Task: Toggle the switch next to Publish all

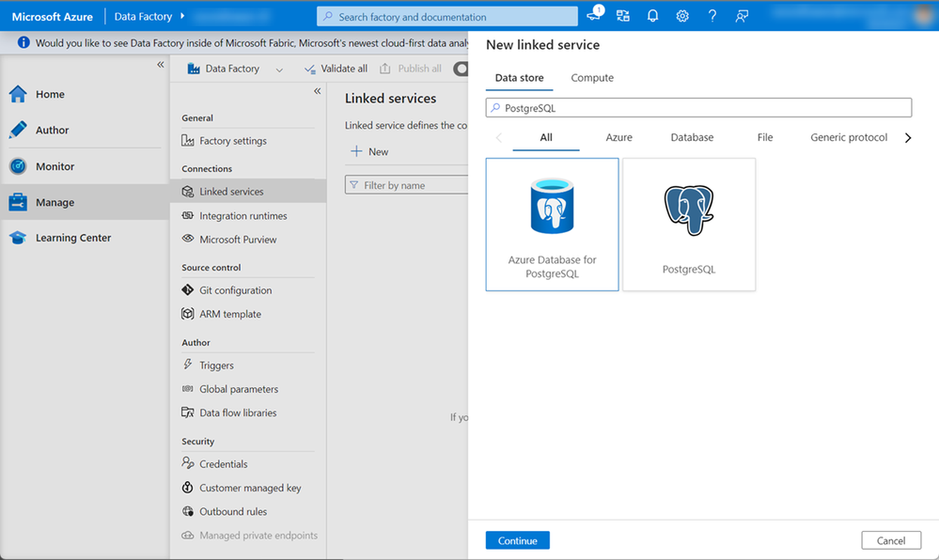Action: 462,69
